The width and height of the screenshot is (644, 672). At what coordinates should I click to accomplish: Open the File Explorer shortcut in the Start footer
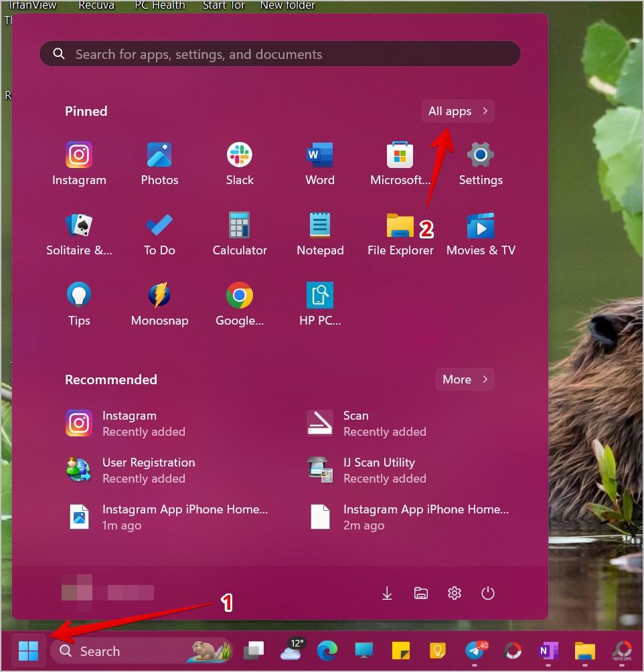420,593
